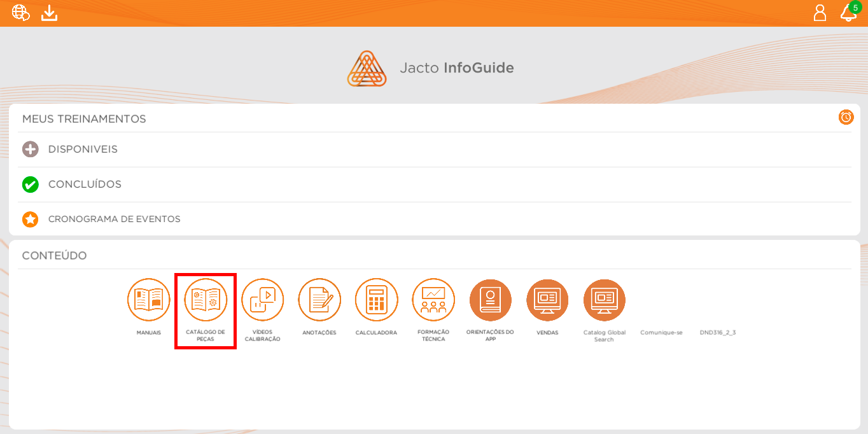Screen dimensions: 868x434
Task: Click the ANOTAÇÕES label
Action: click(x=319, y=333)
